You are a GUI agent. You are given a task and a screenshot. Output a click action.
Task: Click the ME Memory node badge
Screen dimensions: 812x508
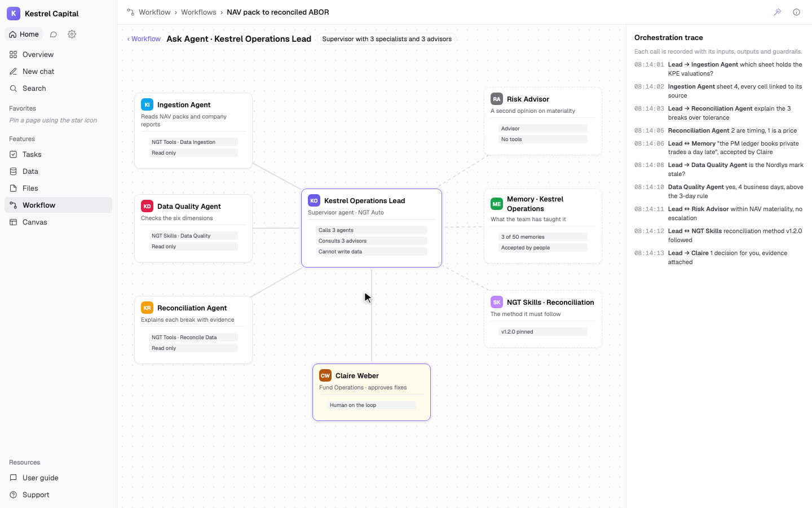click(x=497, y=204)
